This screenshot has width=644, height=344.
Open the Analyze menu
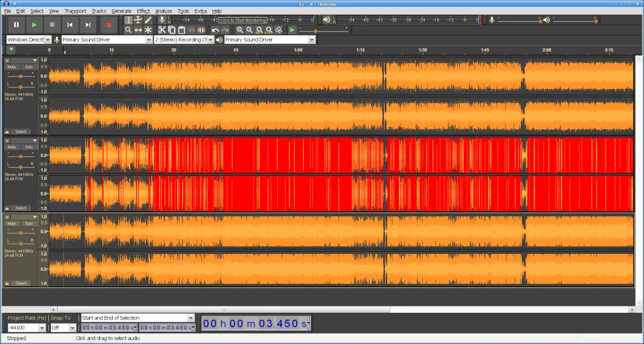pos(164,11)
